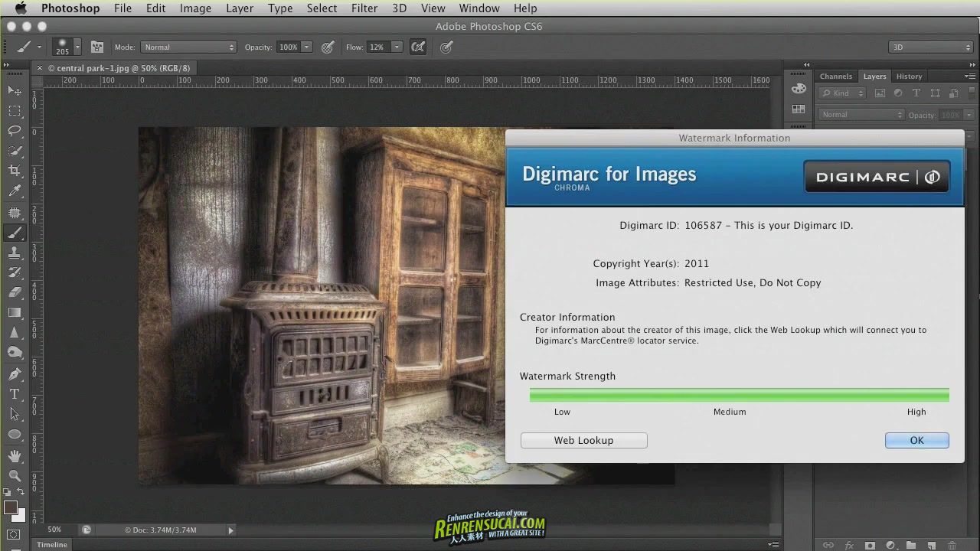Select the Rectangular Marquee tool
The height and width of the screenshot is (551, 980).
pos(15,111)
